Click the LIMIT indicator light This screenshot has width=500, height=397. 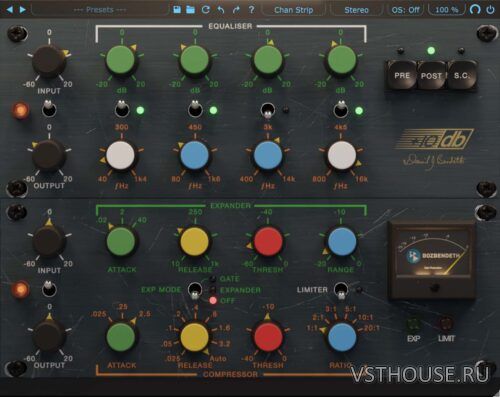[x=446, y=324]
